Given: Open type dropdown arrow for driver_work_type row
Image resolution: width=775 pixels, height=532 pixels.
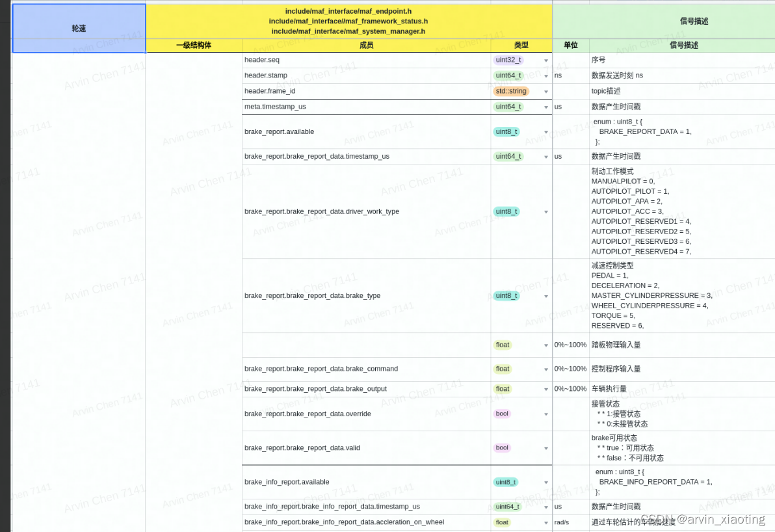Looking at the screenshot, I should [x=546, y=211].
